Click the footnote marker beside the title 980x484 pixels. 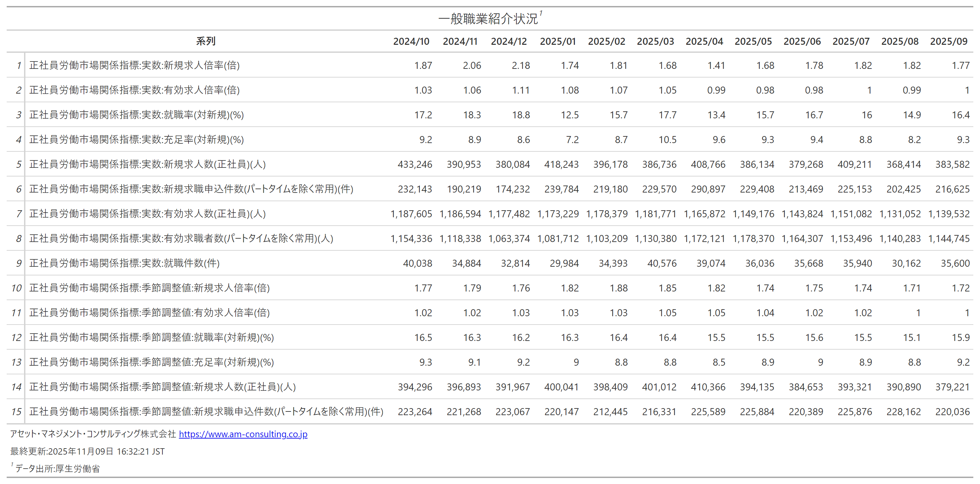coord(541,13)
